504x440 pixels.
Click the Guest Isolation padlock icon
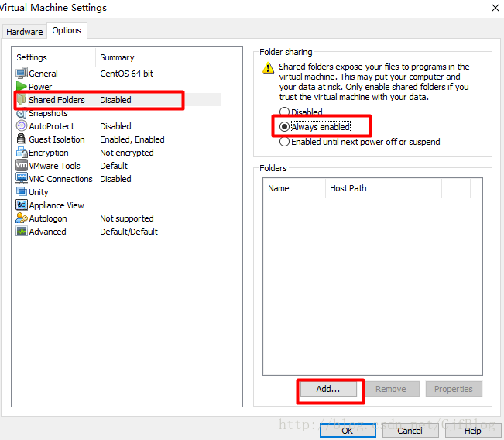tap(21, 139)
